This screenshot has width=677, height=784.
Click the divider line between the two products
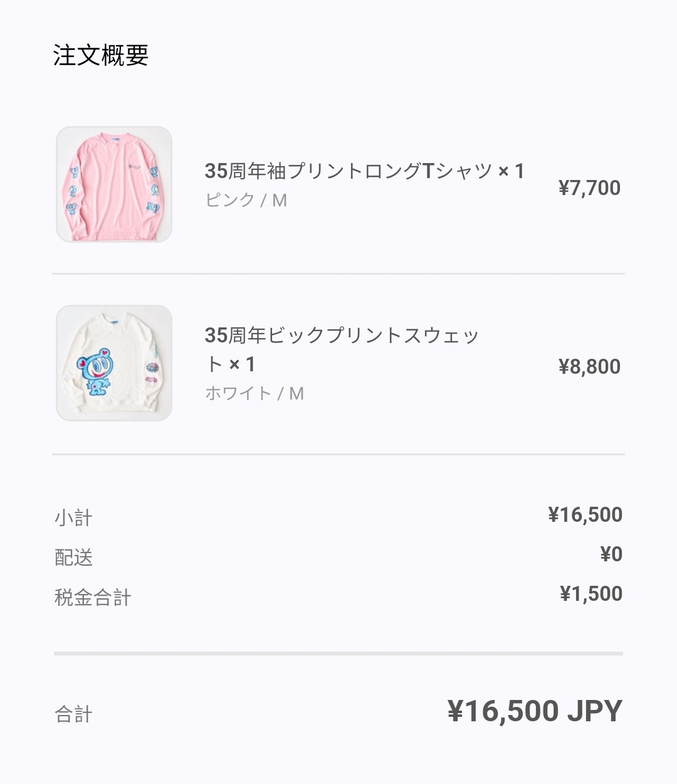(338, 274)
